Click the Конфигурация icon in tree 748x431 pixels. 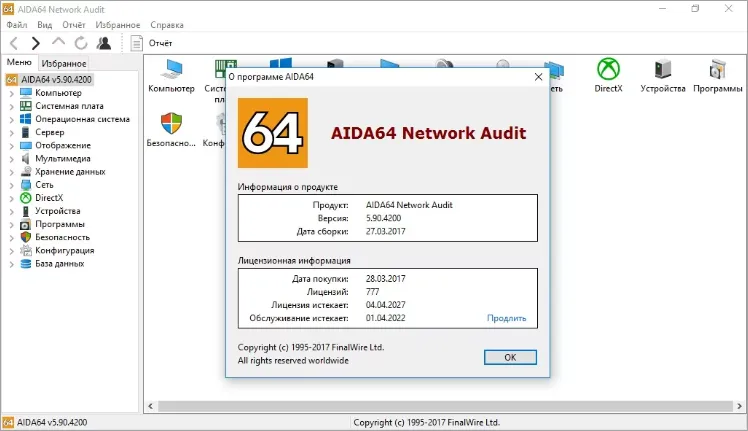[26, 250]
